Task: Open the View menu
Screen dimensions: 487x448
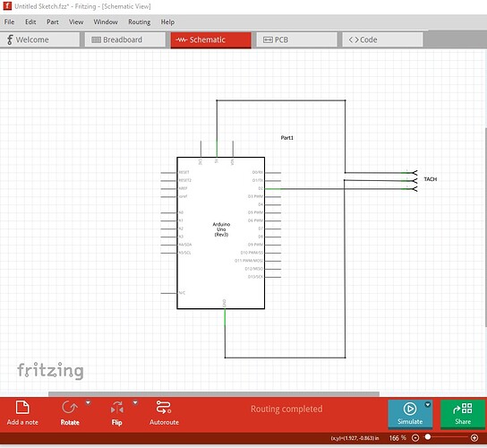Action: pyautogui.click(x=76, y=22)
